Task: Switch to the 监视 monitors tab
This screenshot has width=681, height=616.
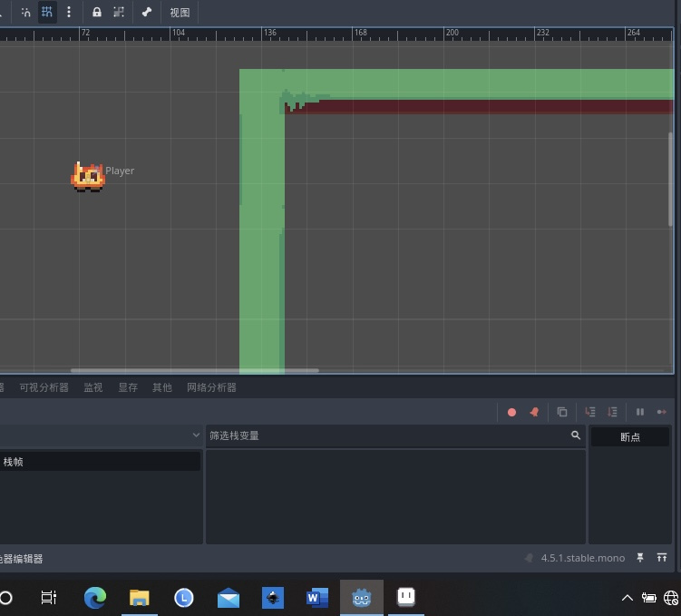Action: click(92, 387)
